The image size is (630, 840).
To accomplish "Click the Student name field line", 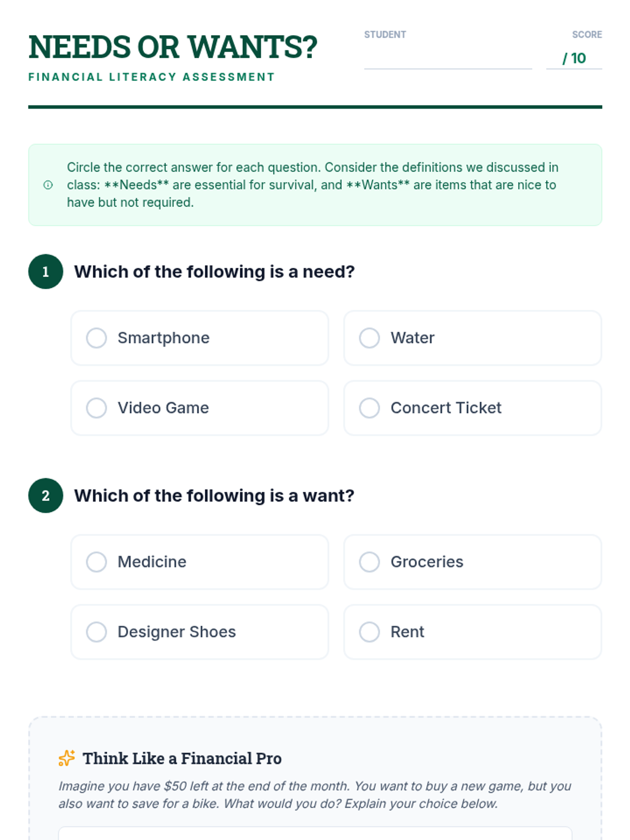I will [x=448, y=59].
